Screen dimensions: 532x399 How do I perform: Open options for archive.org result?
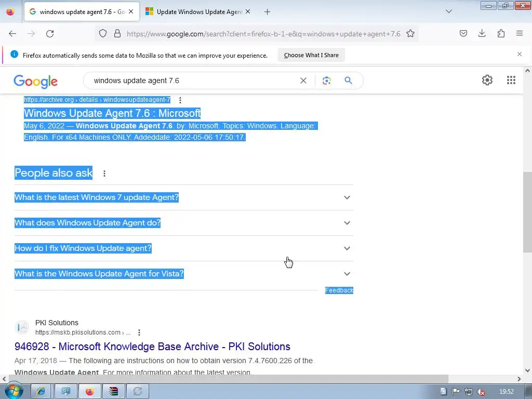pyautogui.click(x=180, y=100)
